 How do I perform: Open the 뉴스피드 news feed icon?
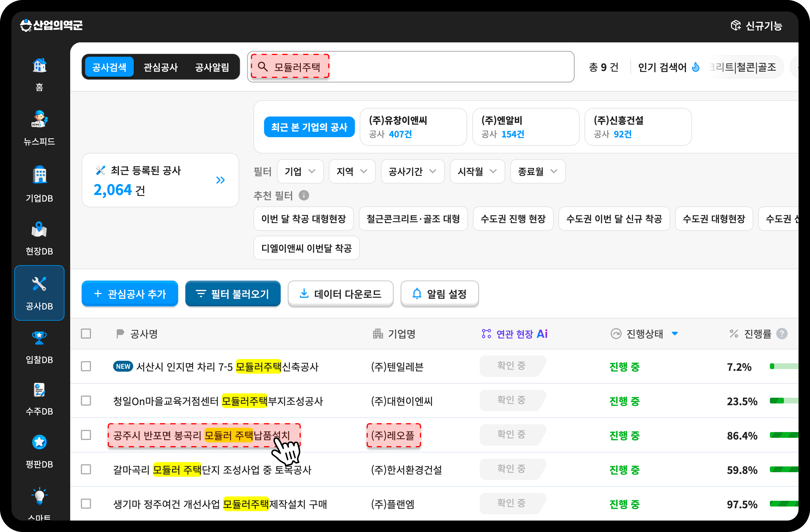click(x=40, y=119)
